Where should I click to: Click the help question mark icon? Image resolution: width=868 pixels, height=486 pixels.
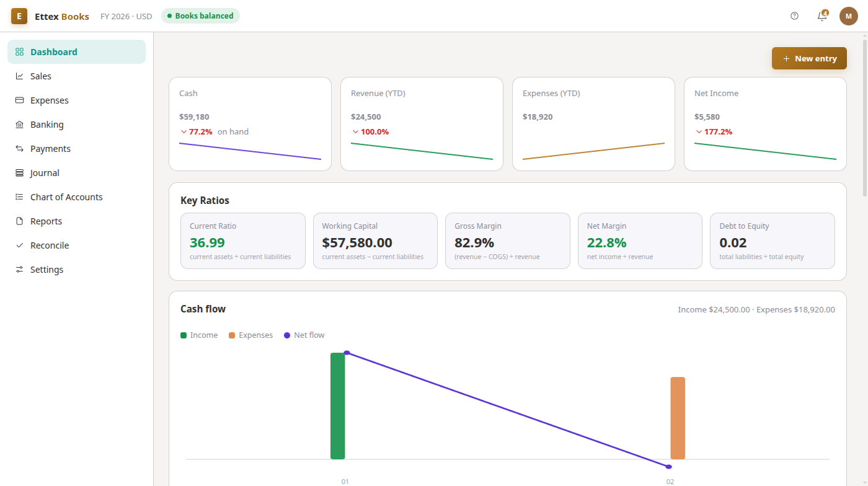[x=794, y=16]
